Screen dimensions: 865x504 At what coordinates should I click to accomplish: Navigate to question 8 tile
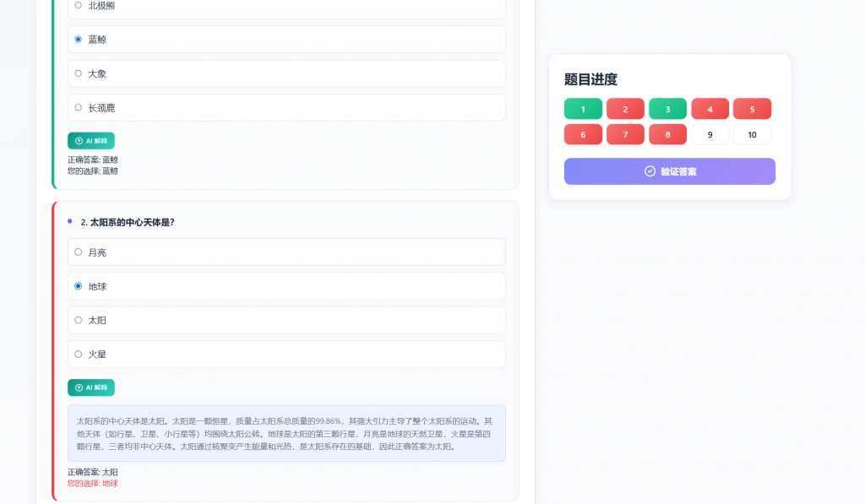point(667,134)
